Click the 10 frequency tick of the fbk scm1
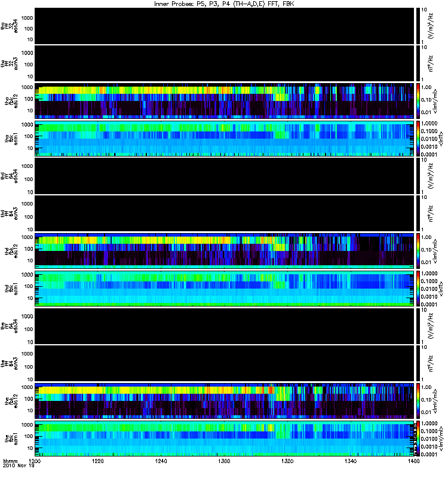 coord(30,449)
